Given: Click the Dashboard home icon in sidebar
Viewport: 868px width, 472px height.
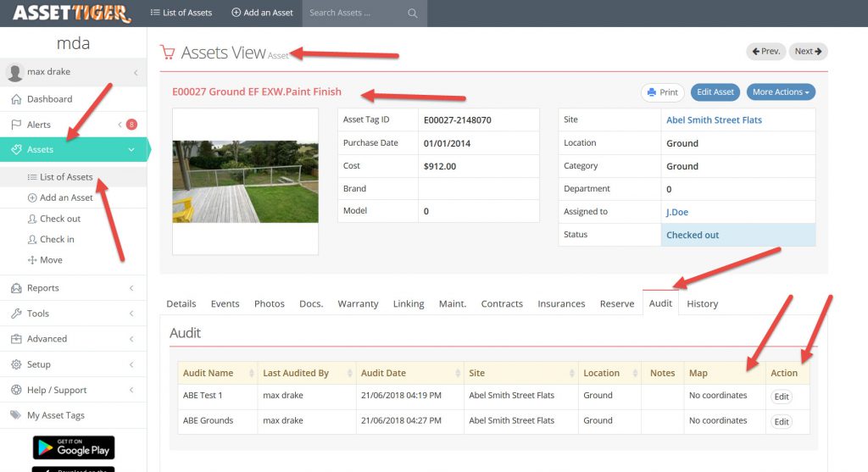Looking at the screenshot, I should coord(16,99).
